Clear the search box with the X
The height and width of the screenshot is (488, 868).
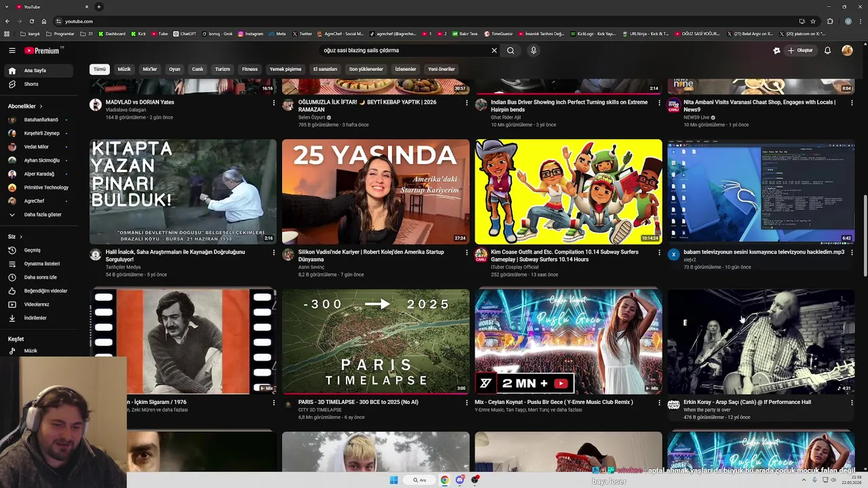click(x=494, y=50)
